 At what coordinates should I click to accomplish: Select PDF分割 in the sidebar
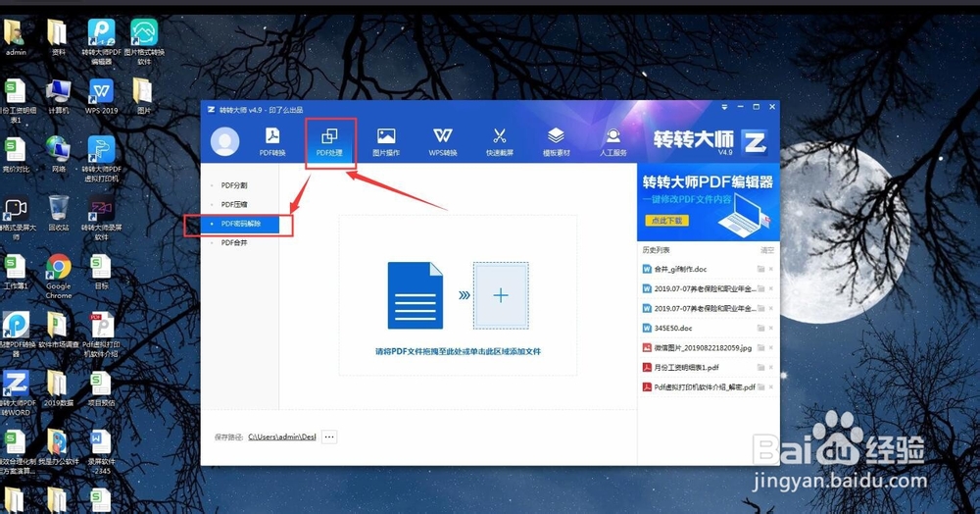point(234,185)
